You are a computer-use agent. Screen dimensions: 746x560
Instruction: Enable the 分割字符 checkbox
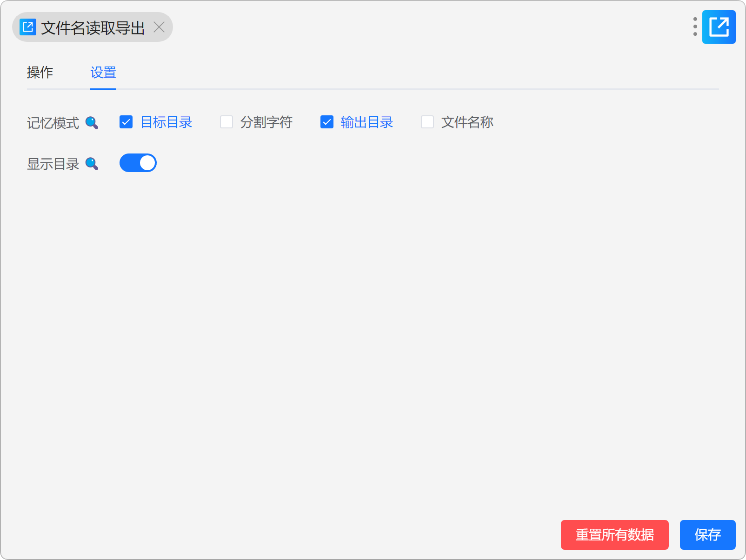click(226, 122)
